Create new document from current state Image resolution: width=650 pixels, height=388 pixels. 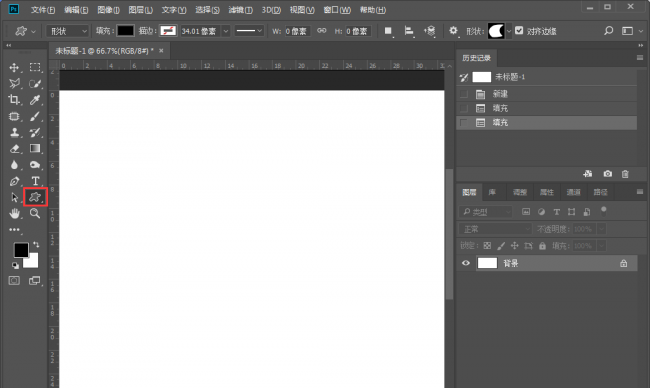[588, 174]
